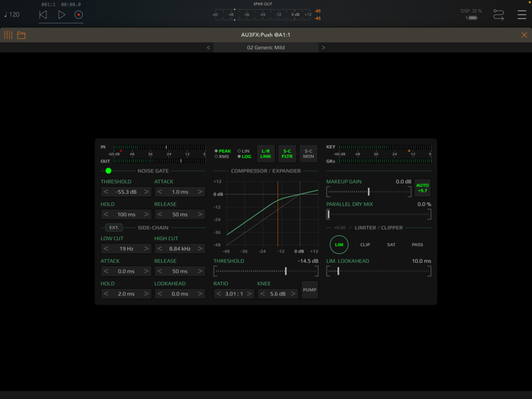Select the CLIP limiter mode
532x399 pixels.
click(365, 245)
